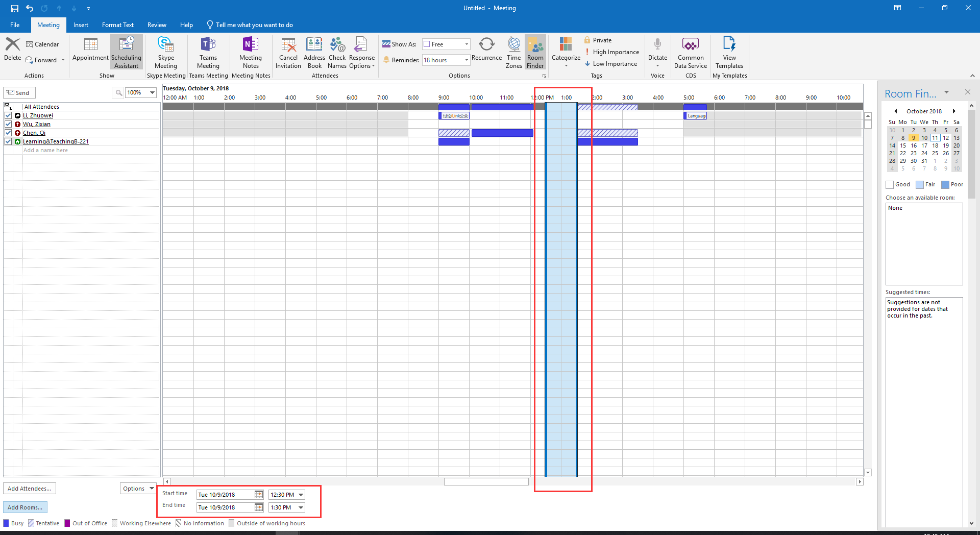
Task: Open Skype Meeting from the ribbon
Action: point(165,52)
